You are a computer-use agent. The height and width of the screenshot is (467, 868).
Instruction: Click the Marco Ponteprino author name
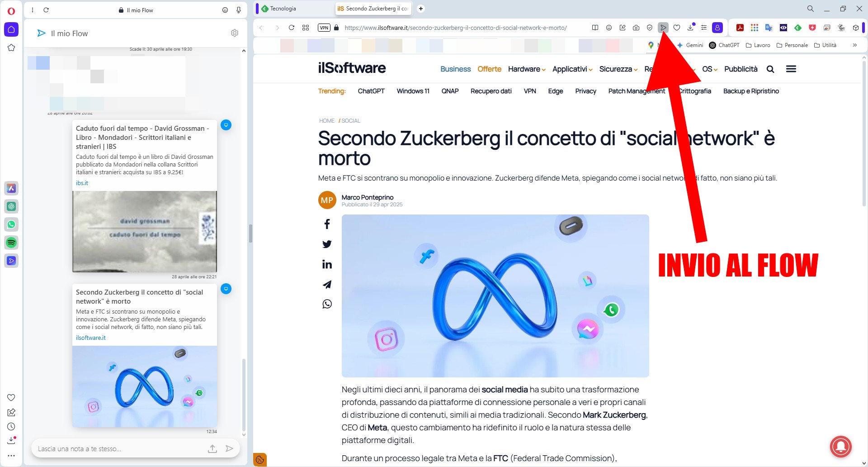pos(368,197)
